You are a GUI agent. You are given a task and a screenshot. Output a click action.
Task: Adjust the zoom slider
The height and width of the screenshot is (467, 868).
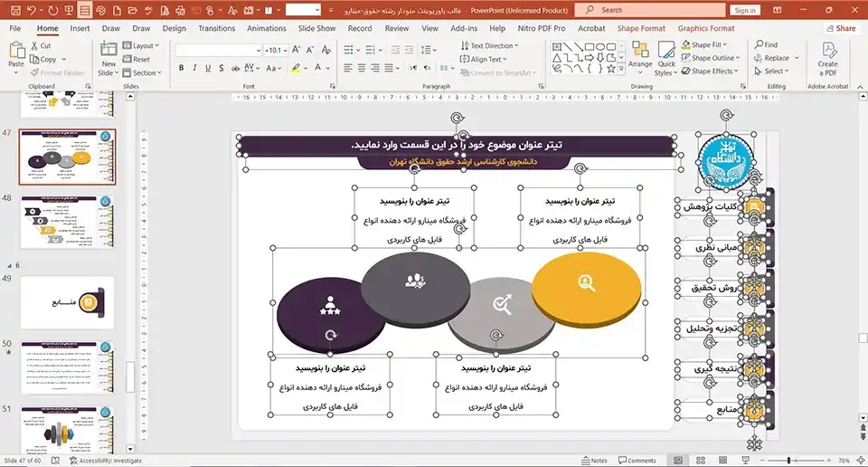(x=788, y=461)
